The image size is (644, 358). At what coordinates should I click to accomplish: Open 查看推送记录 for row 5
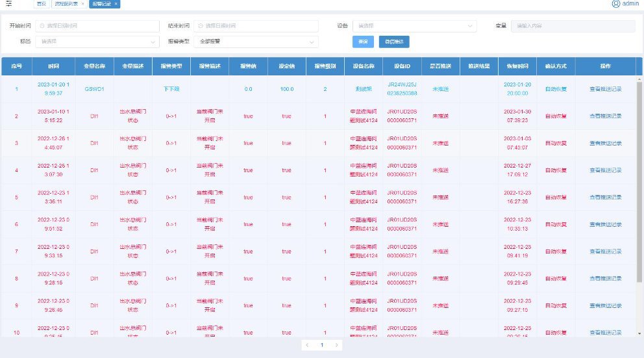(x=605, y=198)
